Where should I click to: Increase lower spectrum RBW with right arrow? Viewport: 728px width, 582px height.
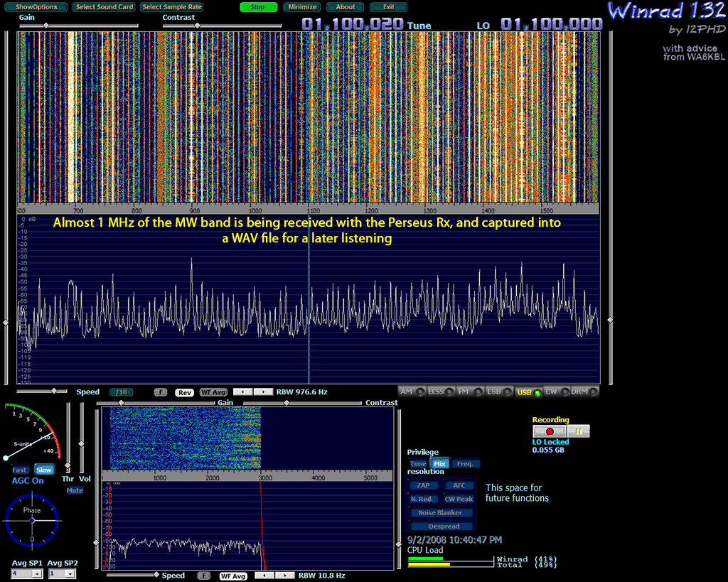(284, 576)
